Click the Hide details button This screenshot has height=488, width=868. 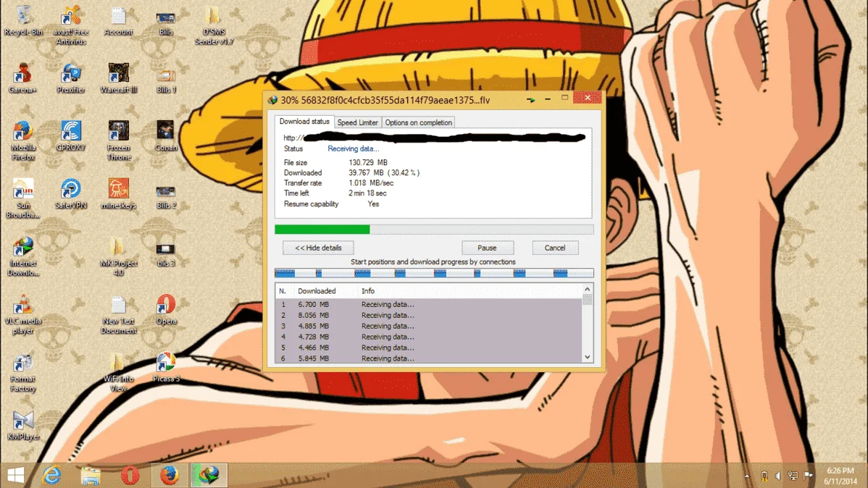318,248
